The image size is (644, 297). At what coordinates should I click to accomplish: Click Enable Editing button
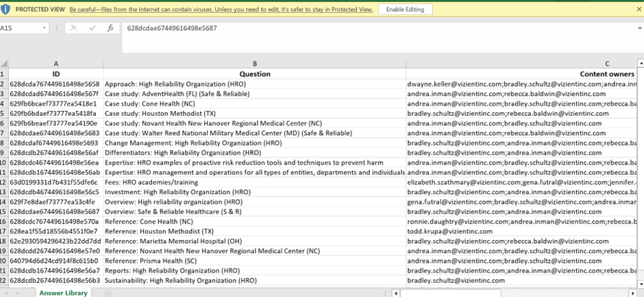click(x=406, y=10)
